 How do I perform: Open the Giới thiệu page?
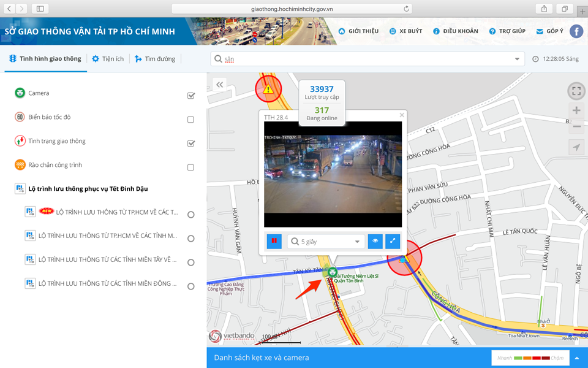click(x=358, y=31)
